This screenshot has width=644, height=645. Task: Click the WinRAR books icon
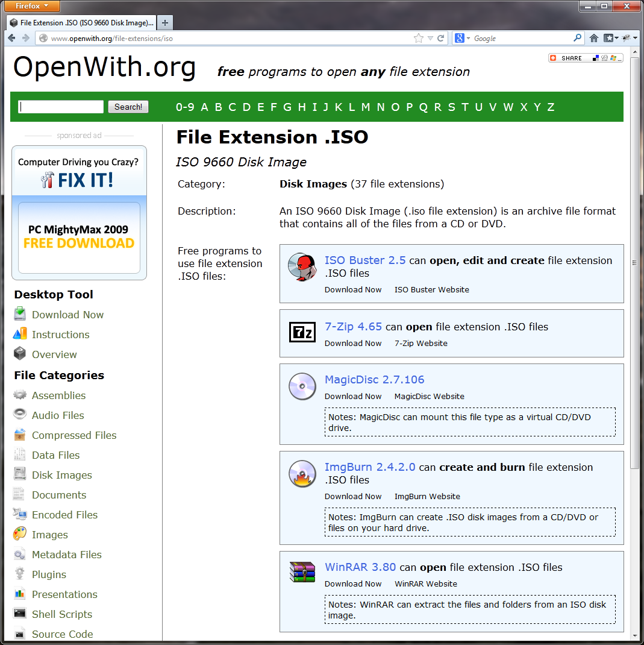point(302,572)
